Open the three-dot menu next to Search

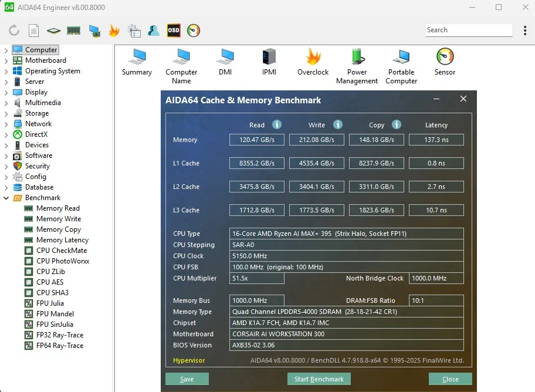[x=524, y=31]
